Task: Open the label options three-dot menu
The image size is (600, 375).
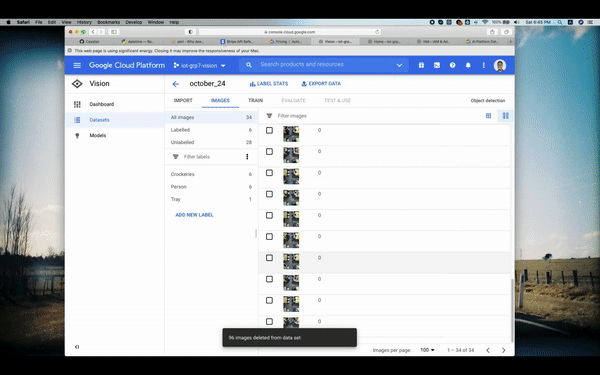Action: pyautogui.click(x=247, y=157)
